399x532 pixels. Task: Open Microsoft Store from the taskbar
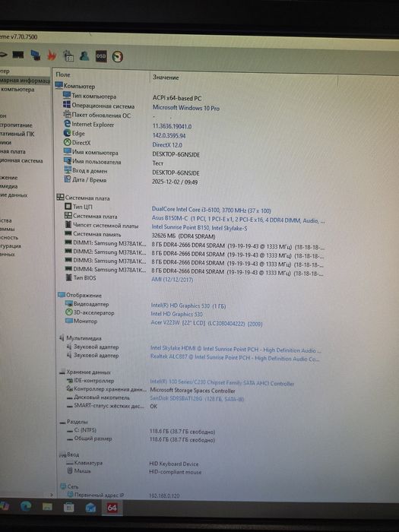pos(68,508)
